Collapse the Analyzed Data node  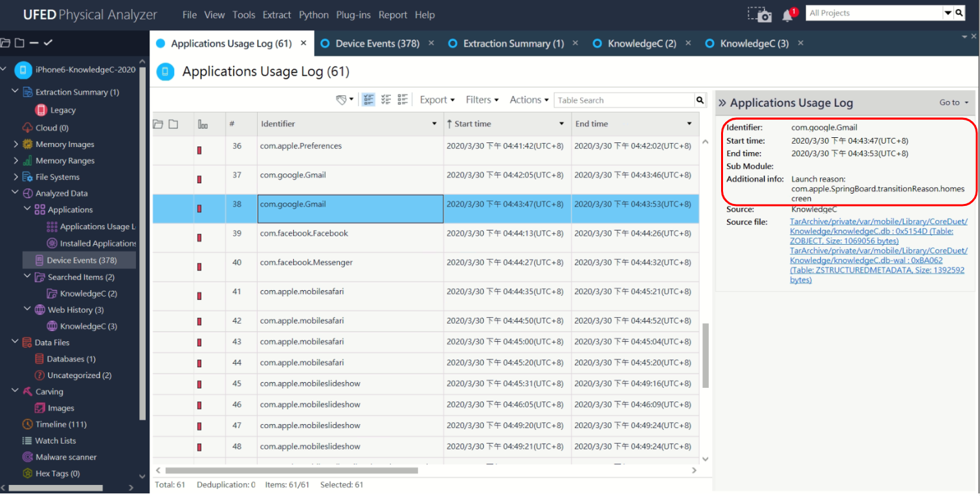point(15,192)
